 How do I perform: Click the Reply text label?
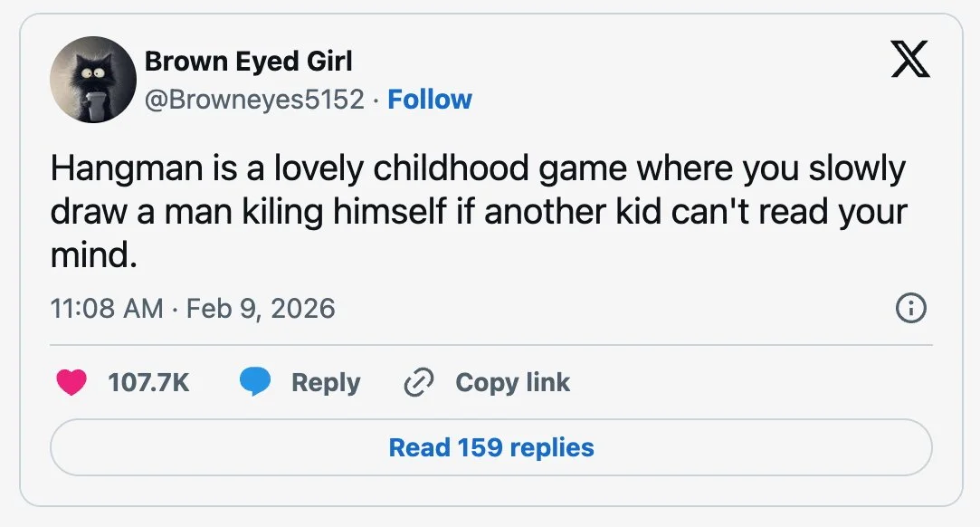click(x=326, y=383)
